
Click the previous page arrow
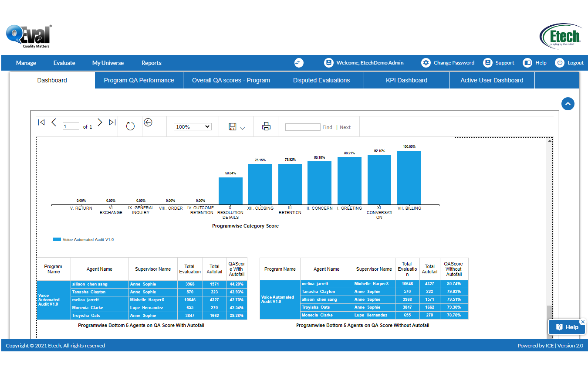coord(54,122)
